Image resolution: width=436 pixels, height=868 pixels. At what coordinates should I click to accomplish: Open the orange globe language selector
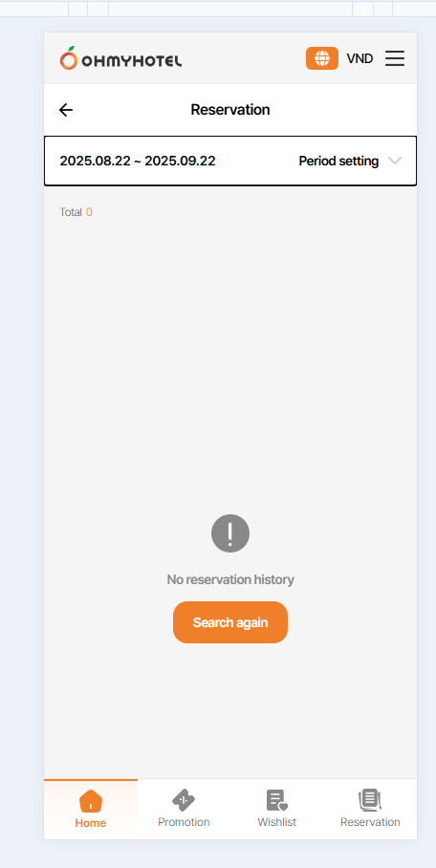tap(322, 58)
